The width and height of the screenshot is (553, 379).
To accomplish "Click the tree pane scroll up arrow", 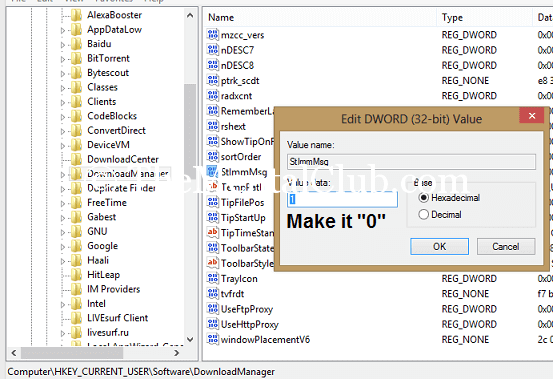I will click(x=190, y=16).
